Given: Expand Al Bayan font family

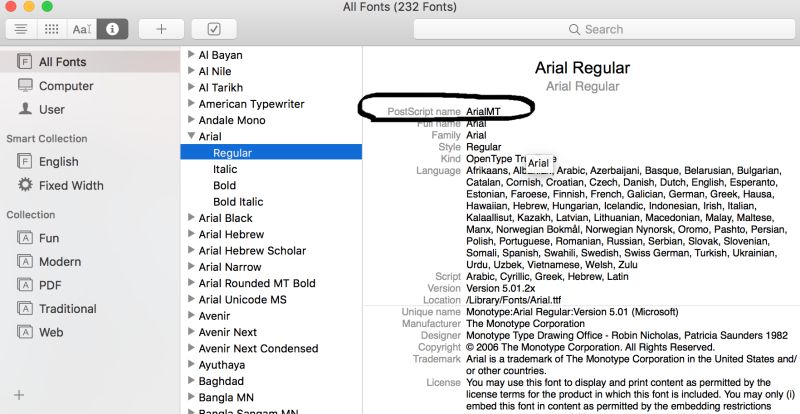Looking at the screenshot, I should pyautogui.click(x=191, y=54).
